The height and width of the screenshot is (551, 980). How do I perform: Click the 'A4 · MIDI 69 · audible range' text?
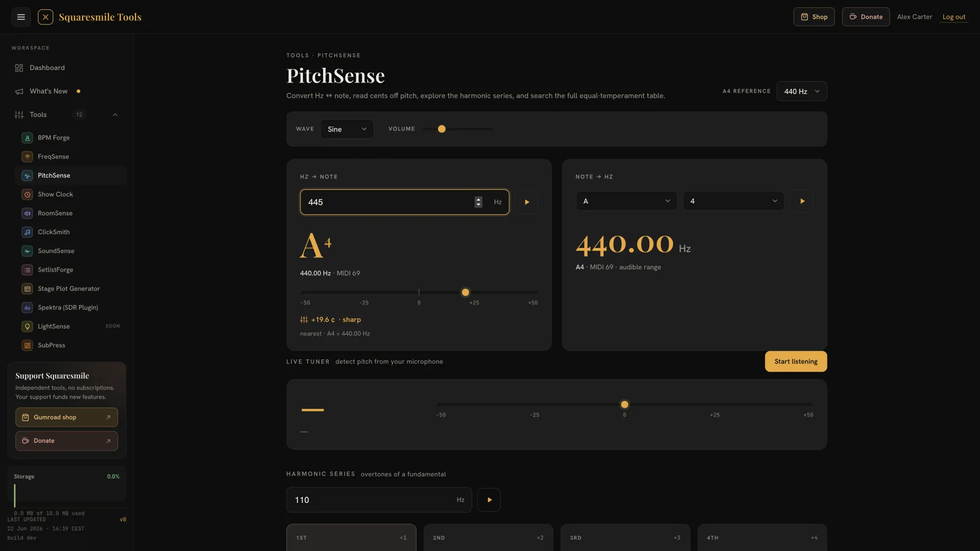618,267
